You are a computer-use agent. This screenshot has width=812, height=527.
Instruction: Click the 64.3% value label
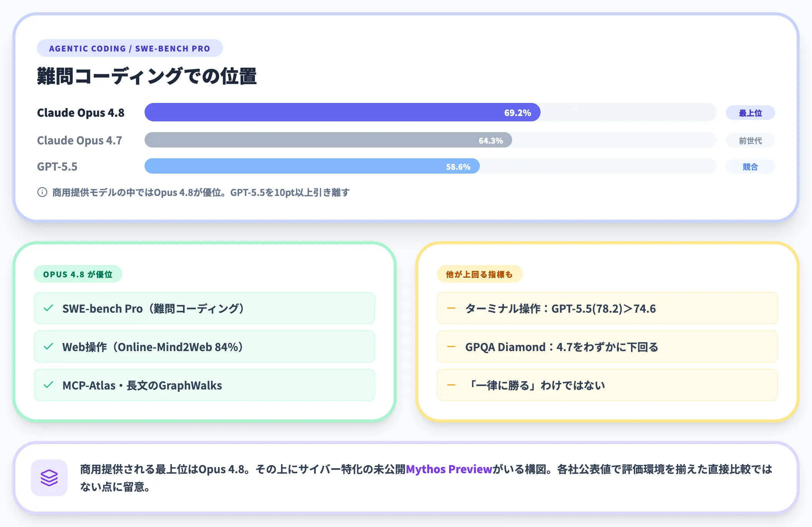491,141
